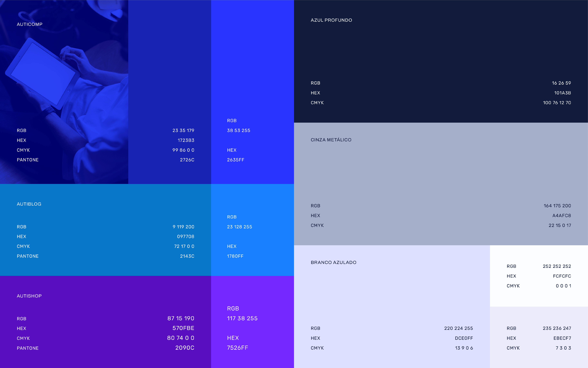The height and width of the screenshot is (368, 588).
Task: Click the AUTIBLOG heading
Action: click(29, 204)
